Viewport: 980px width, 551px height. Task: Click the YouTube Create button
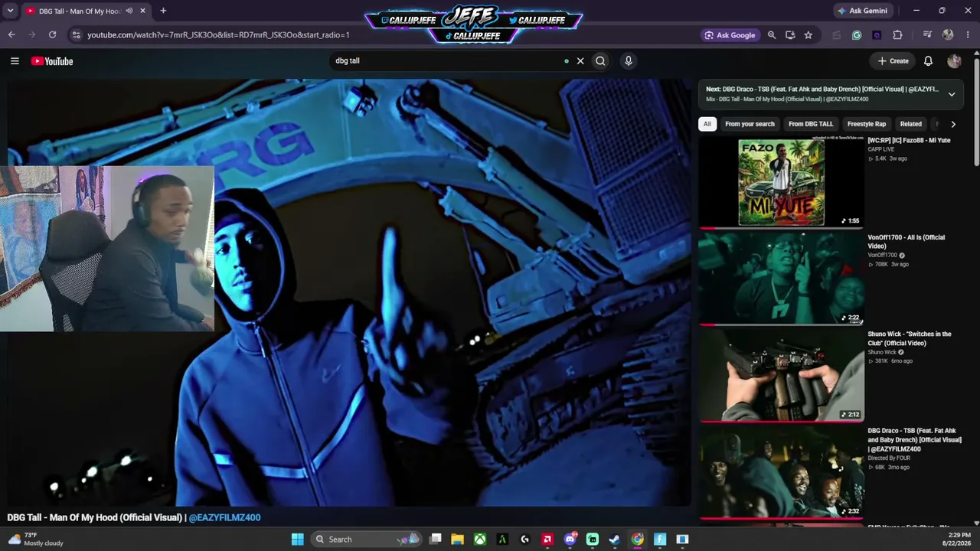click(x=893, y=61)
